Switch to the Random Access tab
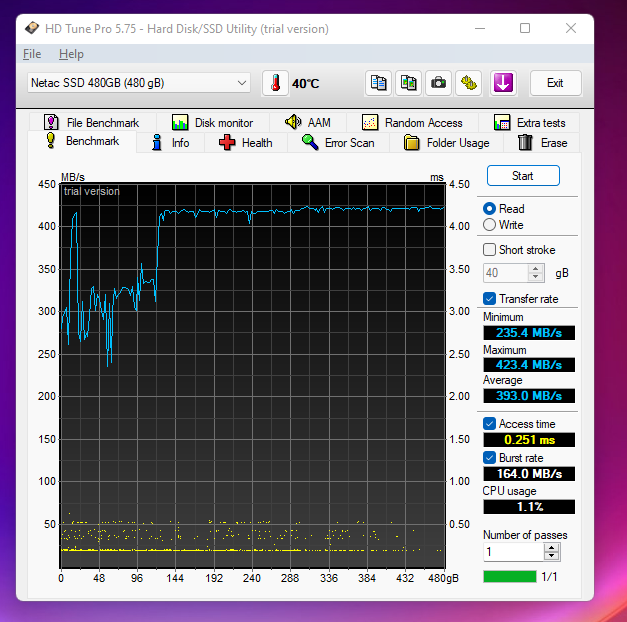The height and width of the screenshot is (622, 627). (412, 122)
